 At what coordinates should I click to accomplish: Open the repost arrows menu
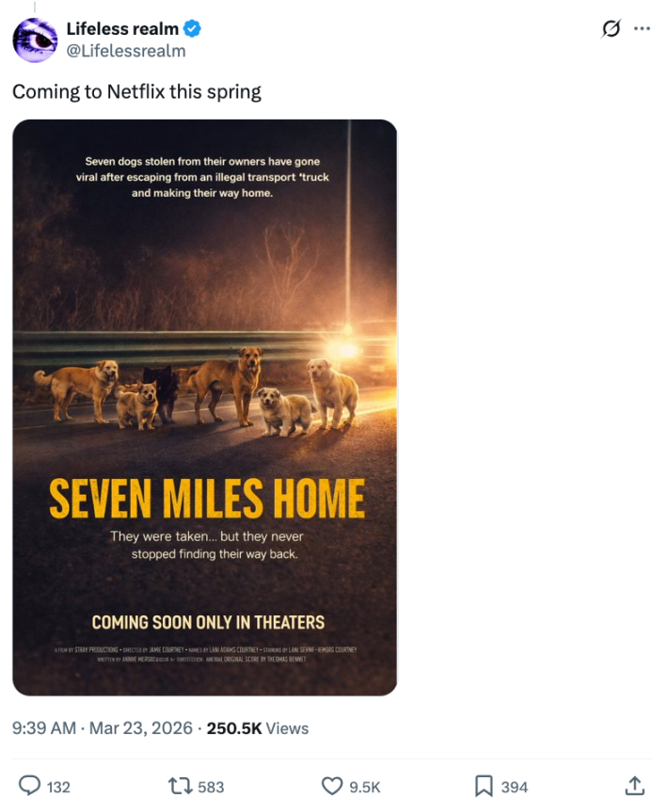[x=179, y=786]
